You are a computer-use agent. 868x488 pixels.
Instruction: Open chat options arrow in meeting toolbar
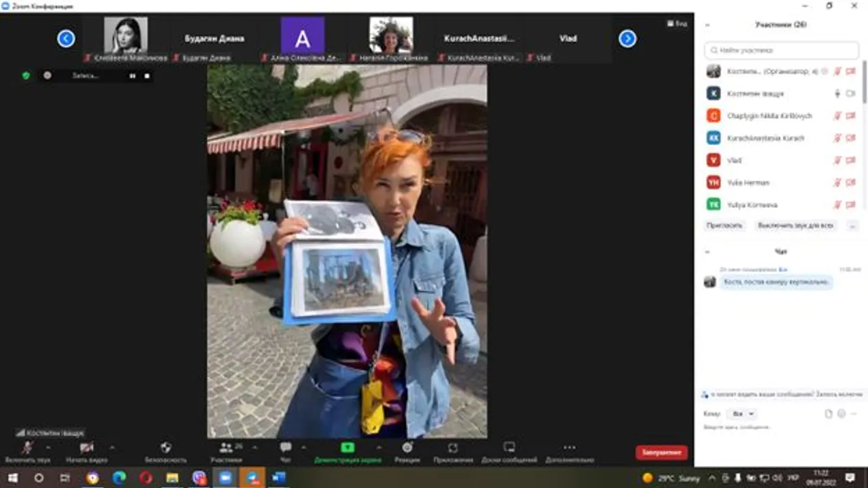(x=303, y=448)
